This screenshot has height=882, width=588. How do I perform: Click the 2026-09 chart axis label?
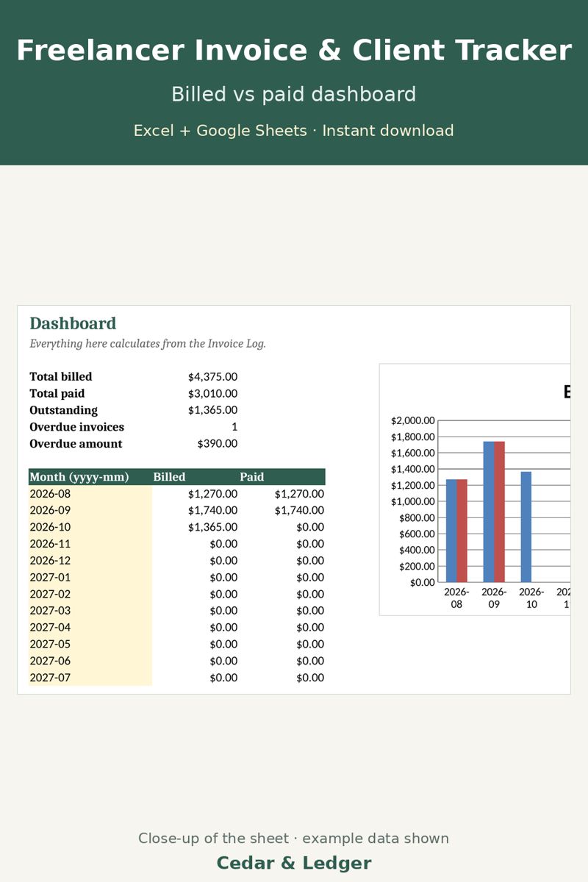[x=494, y=598]
